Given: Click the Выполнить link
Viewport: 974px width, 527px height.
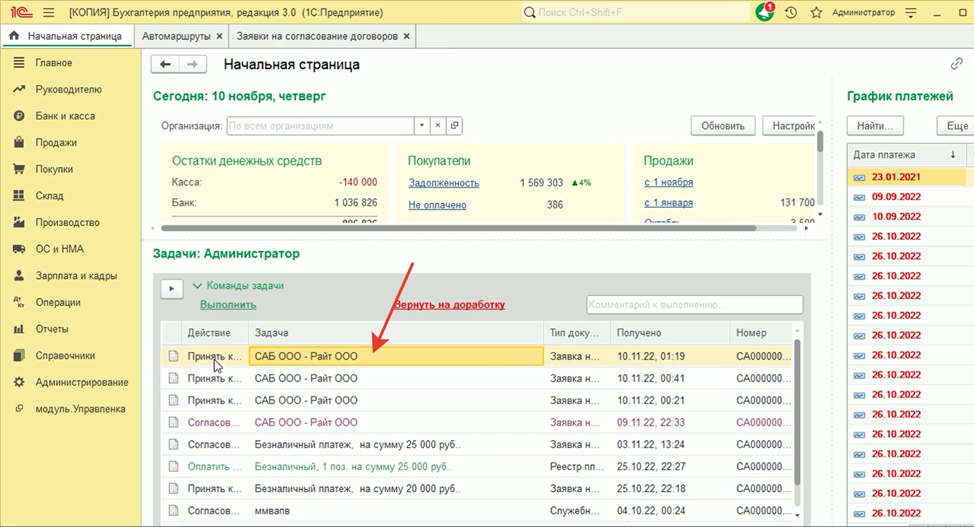Looking at the screenshot, I should (228, 305).
